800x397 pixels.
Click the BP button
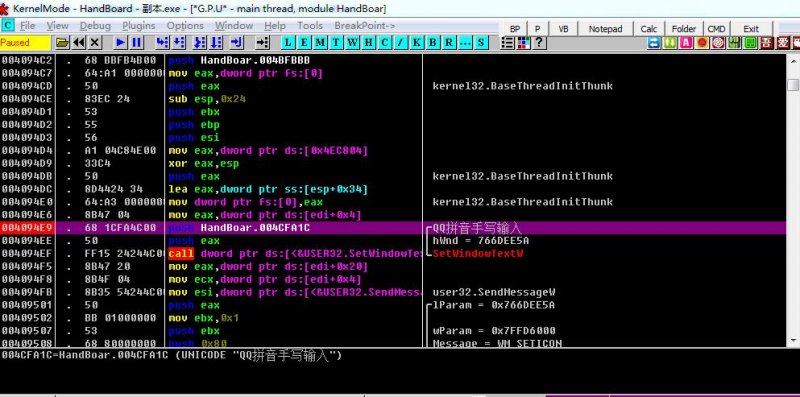tap(515, 29)
